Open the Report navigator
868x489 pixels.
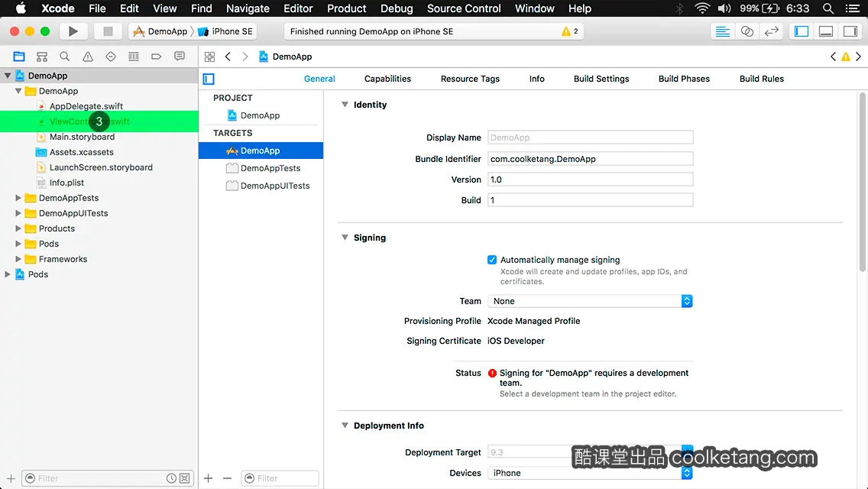pyautogui.click(x=180, y=57)
